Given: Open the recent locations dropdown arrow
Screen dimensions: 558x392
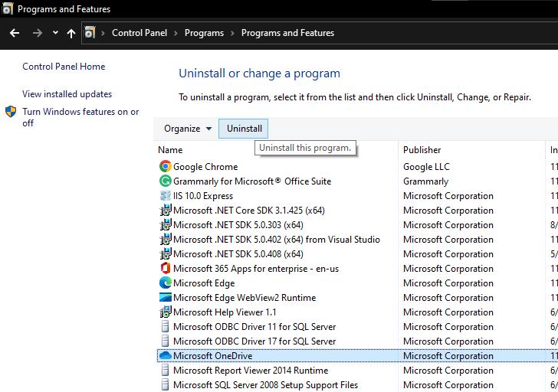Looking at the screenshot, I should point(55,33).
